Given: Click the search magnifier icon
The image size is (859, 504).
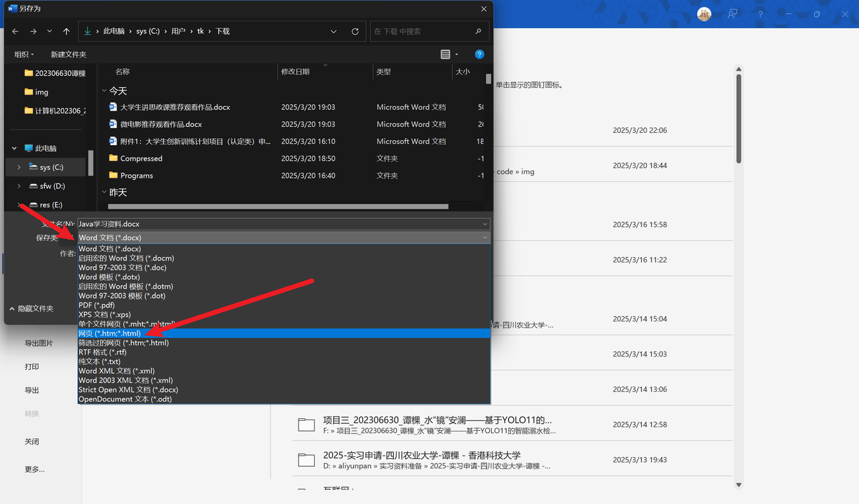Looking at the screenshot, I should pos(478,32).
